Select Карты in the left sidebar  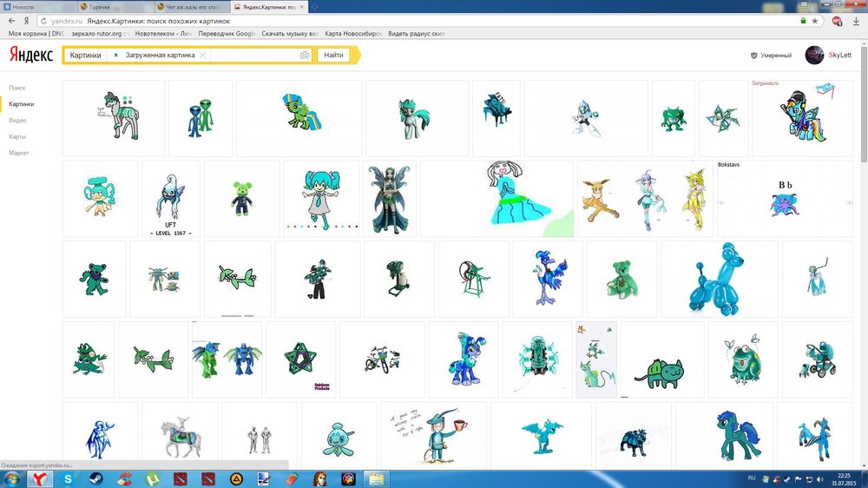(17, 136)
